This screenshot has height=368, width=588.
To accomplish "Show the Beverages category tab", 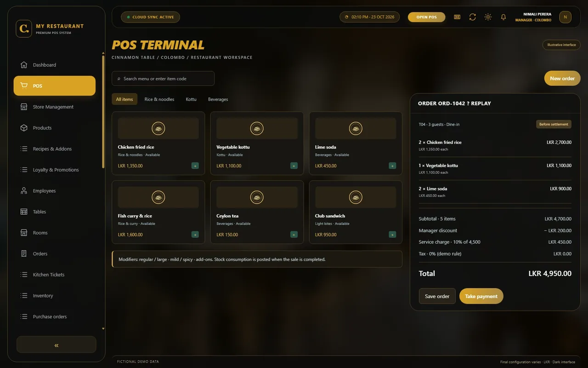I will point(218,99).
